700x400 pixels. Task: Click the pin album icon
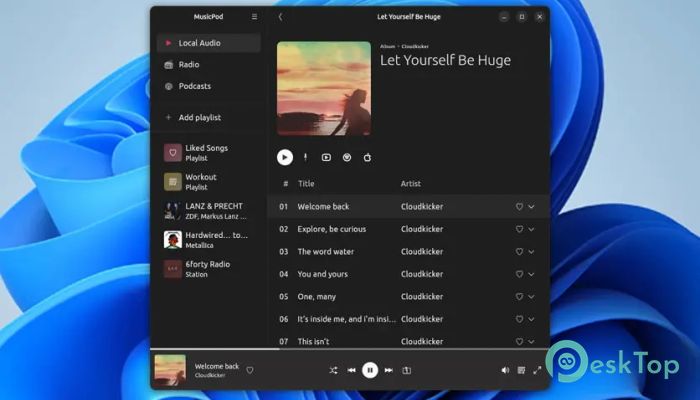pyautogui.click(x=305, y=157)
